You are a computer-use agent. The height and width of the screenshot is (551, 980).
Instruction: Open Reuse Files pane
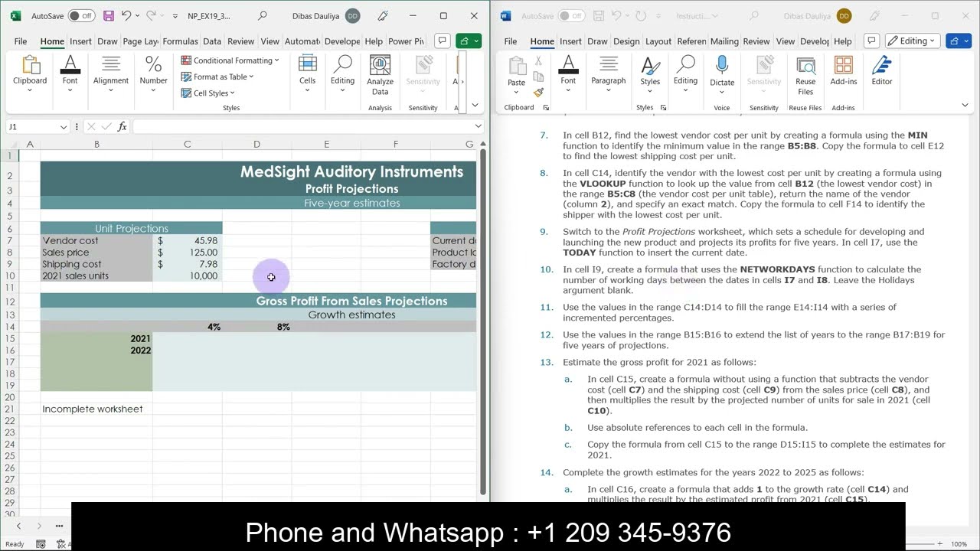click(x=805, y=75)
